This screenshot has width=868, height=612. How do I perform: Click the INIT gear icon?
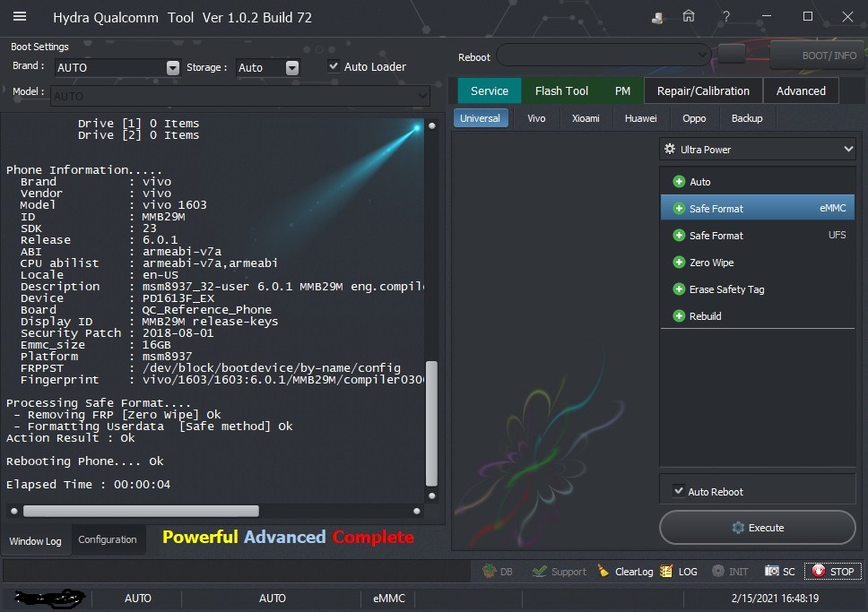718,571
